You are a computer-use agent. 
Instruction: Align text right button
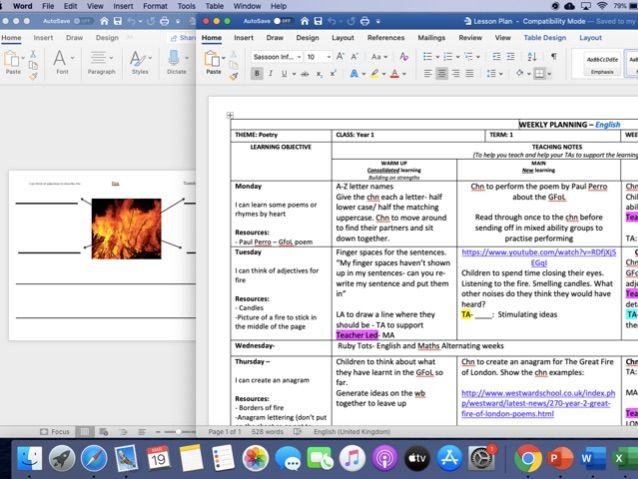[x=456, y=74]
